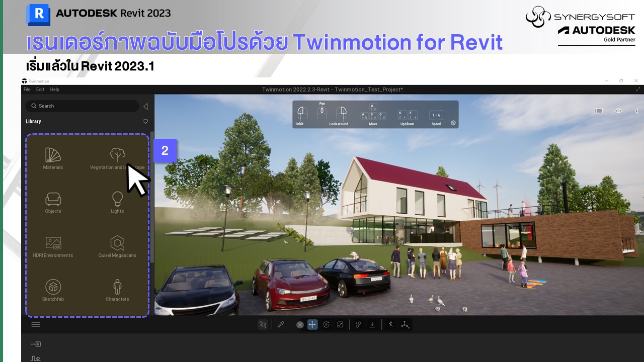Screen dimensions: 644x362
Task: Select the Lights library category
Action: pyautogui.click(x=117, y=202)
